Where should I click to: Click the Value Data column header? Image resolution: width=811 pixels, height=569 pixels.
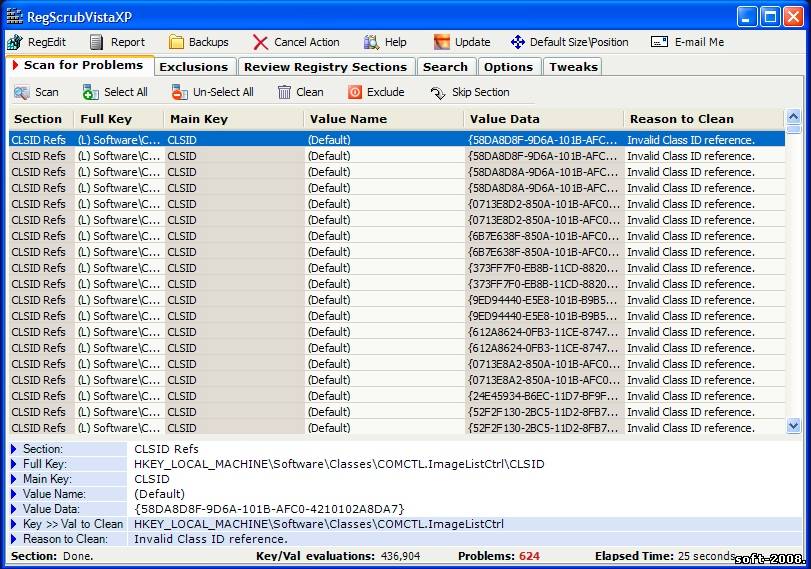[544, 119]
